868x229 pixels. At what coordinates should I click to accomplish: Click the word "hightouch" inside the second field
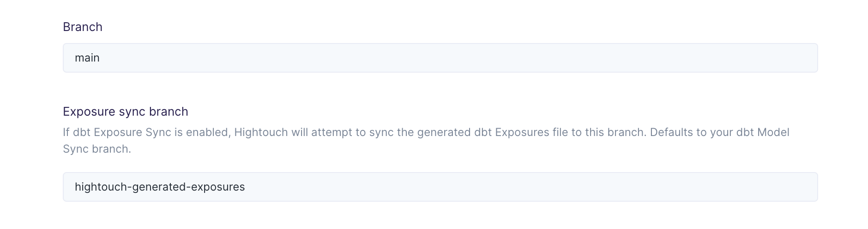101,187
